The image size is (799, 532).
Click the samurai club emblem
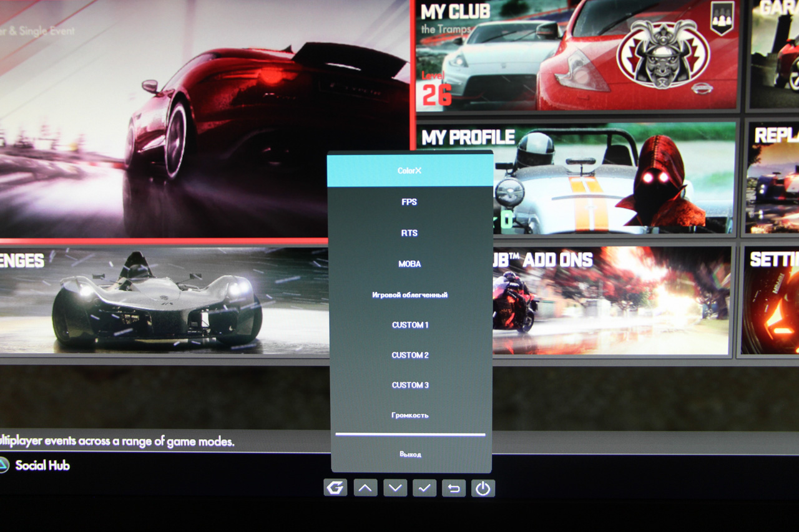pyautogui.click(x=663, y=54)
